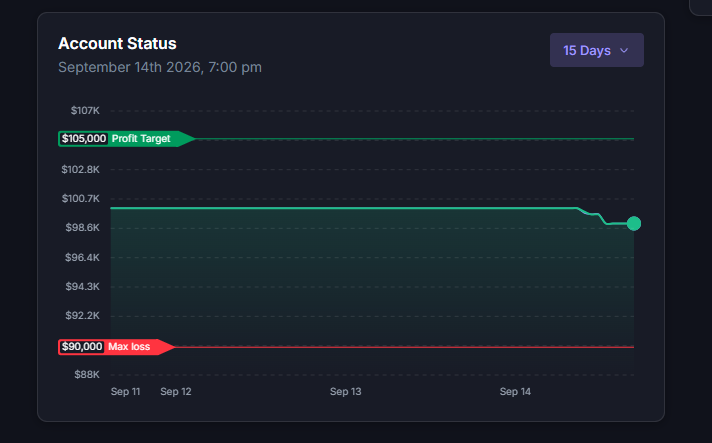Select the Sep 11 date axis label

click(125, 391)
